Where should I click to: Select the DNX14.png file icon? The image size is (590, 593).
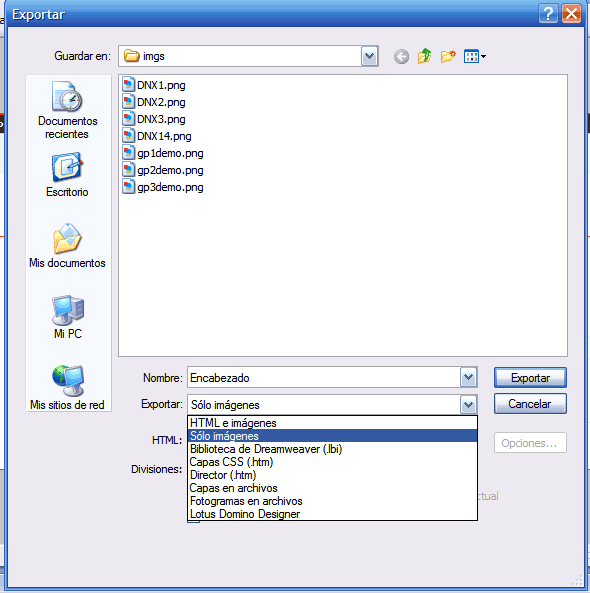pyautogui.click(x=129, y=136)
